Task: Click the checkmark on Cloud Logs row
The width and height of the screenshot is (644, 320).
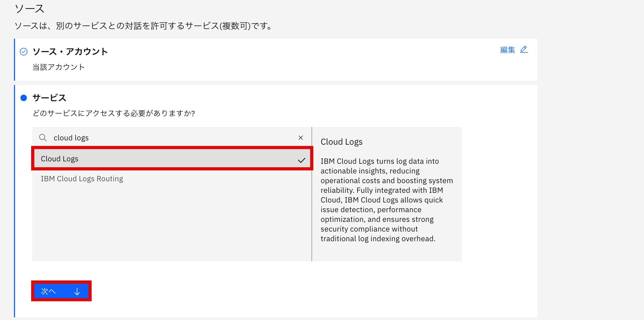Action: click(301, 160)
